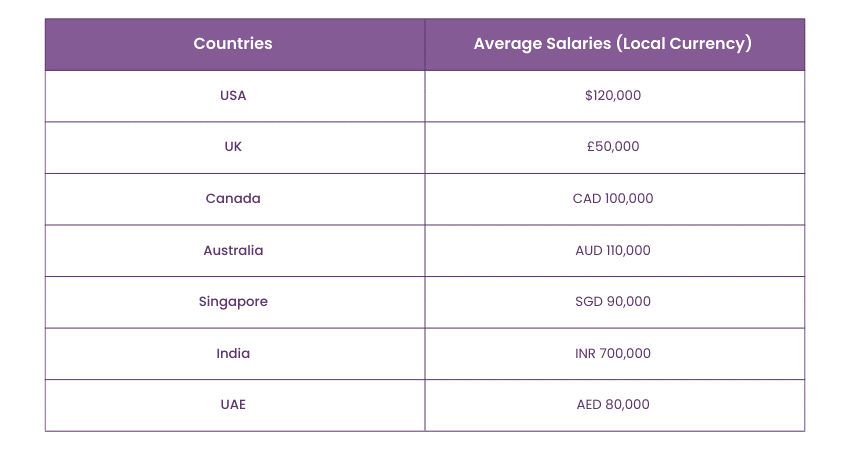Click the "SGD" currency code

click(590, 301)
